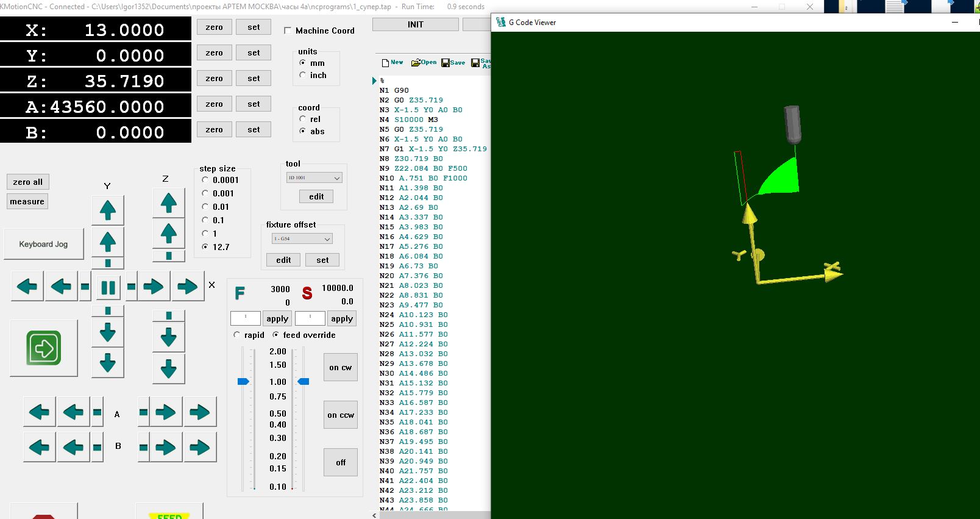Turn spindle on cw
Image resolution: width=980 pixels, height=519 pixels.
pyautogui.click(x=340, y=368)
